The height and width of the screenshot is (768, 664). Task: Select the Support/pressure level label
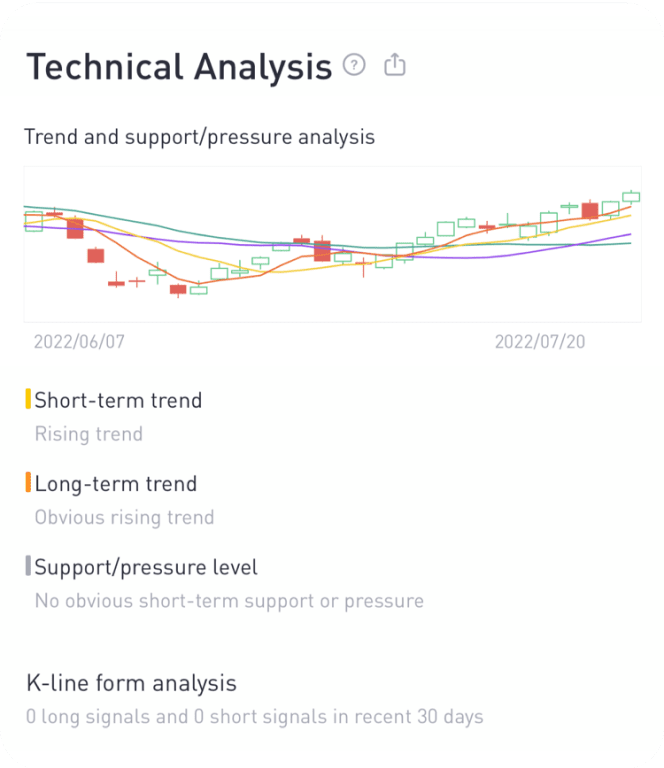146,567
